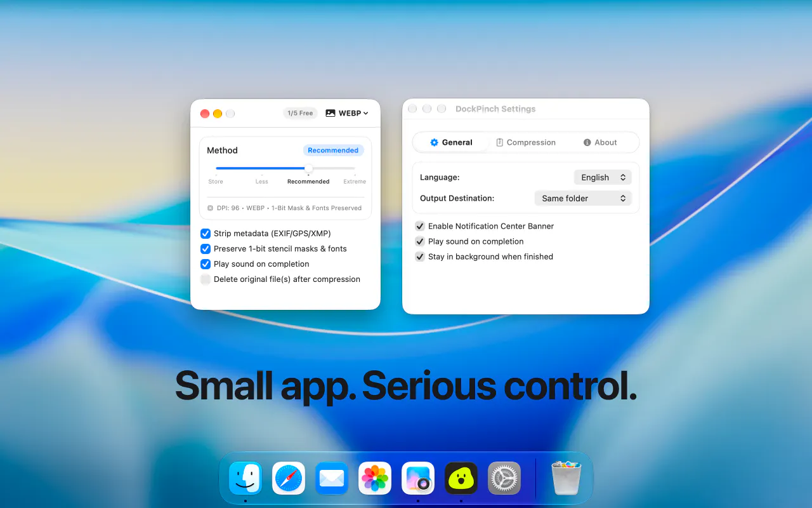Open the DockPinch app icon in Dock

coord(461,478)
